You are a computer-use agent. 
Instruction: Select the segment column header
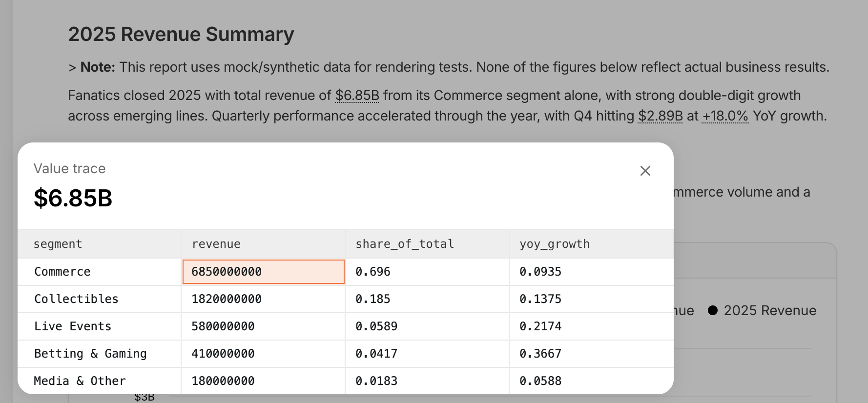[x=99, y=244]
